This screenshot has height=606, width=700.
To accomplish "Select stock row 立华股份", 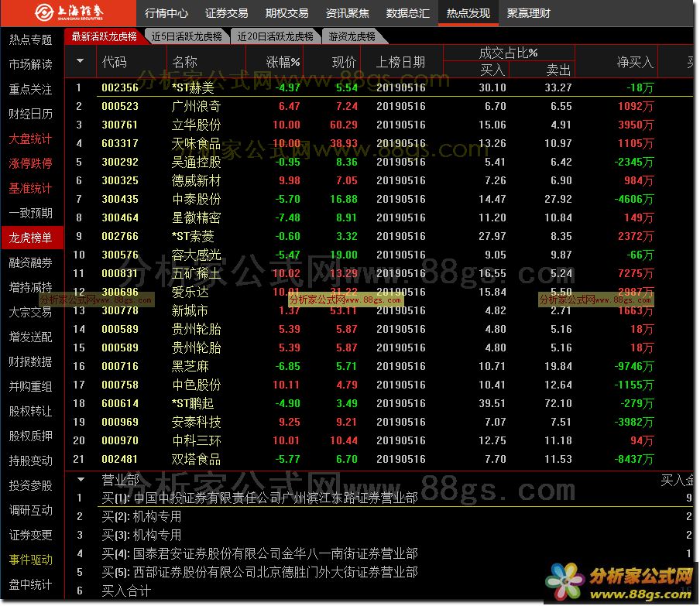I will click(379, 125).
